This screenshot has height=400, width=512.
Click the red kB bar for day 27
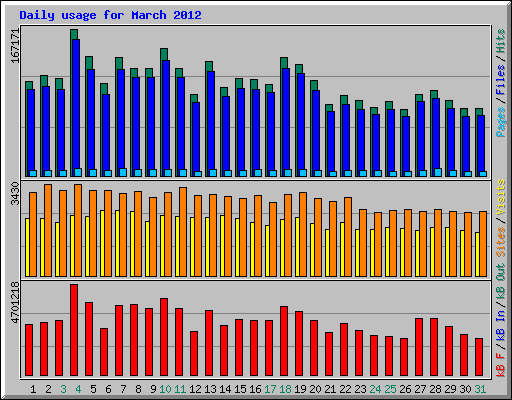pyautogui.click(x=419, y=347)
